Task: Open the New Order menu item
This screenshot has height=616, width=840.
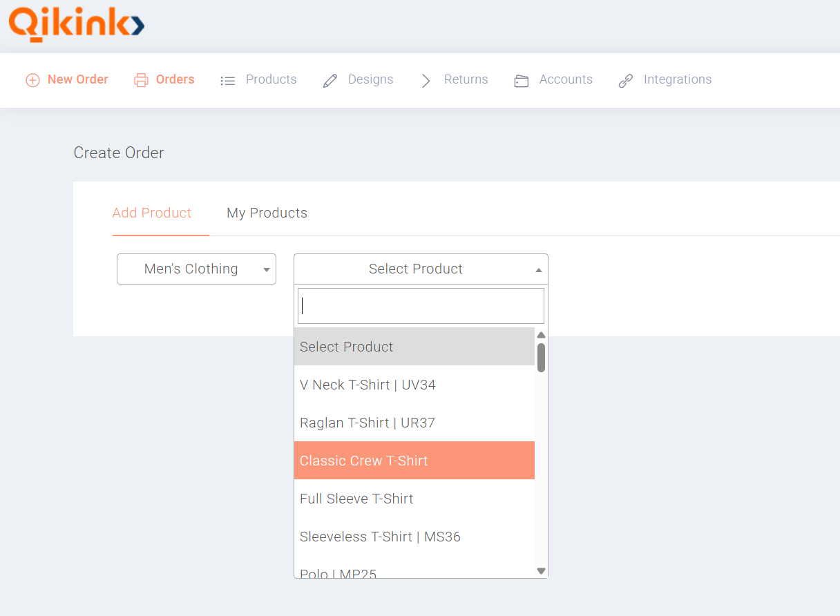Action: (x=77, y=79)
